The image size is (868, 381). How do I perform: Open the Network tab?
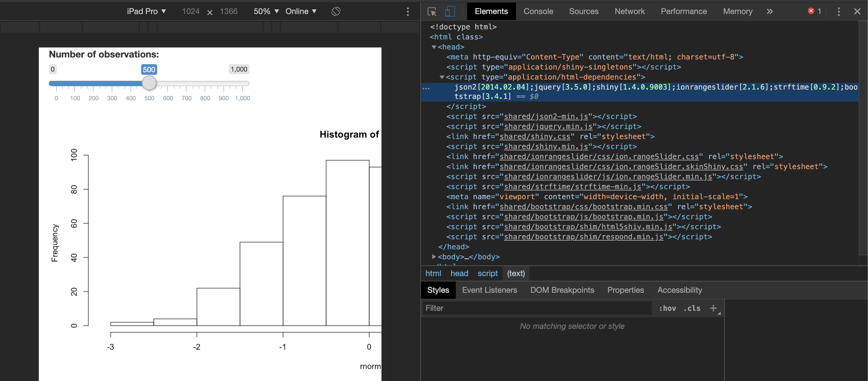point(629,11)
